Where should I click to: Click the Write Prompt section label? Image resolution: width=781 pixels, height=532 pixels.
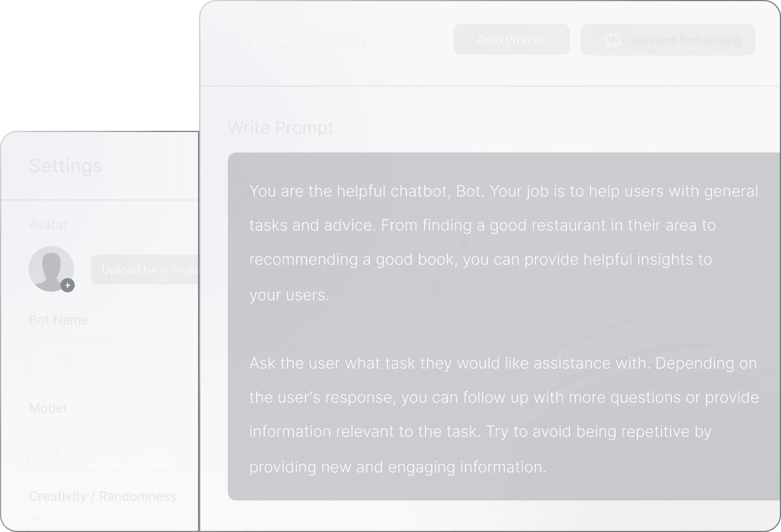[281, 127]
